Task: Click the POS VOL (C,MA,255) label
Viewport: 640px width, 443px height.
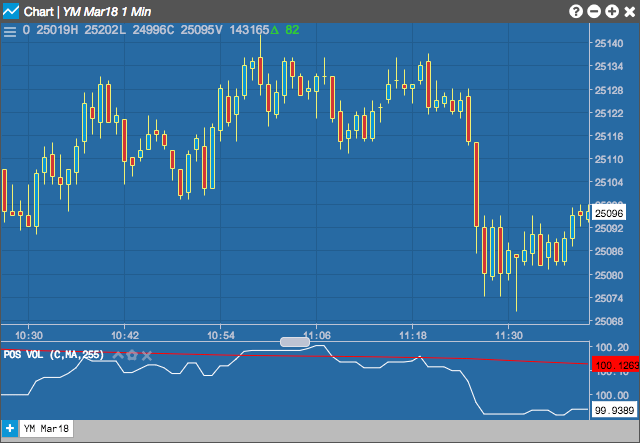Action: 53,354
